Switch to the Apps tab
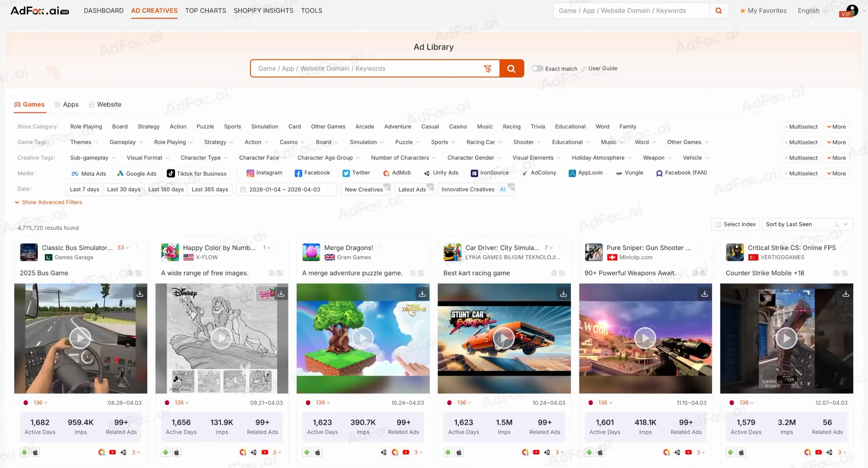 (66, 105)
